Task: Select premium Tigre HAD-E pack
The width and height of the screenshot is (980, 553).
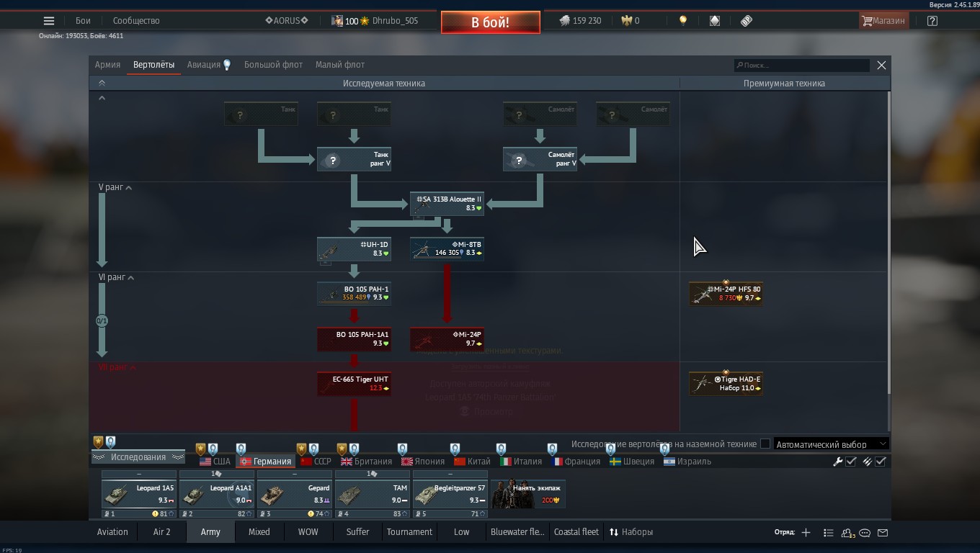Action: pyautogui.click(x=726, y=384)
